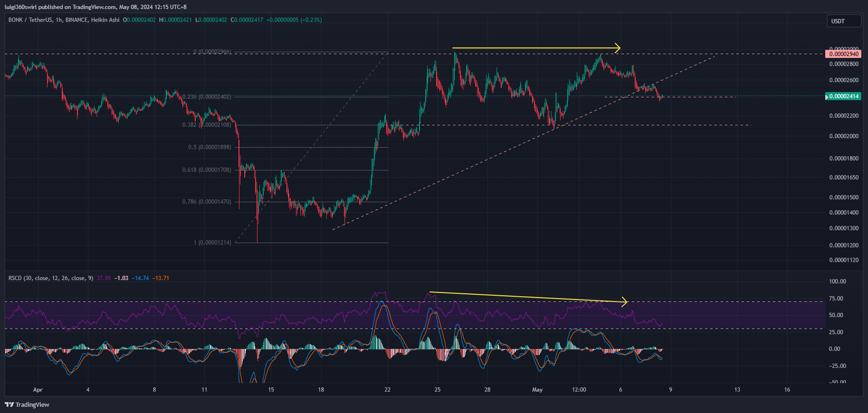This screenshot has width=868, height=413.
Task: Select the Fibonacci 0.5 (0.00001898) level label
Action: coord(210,147)
